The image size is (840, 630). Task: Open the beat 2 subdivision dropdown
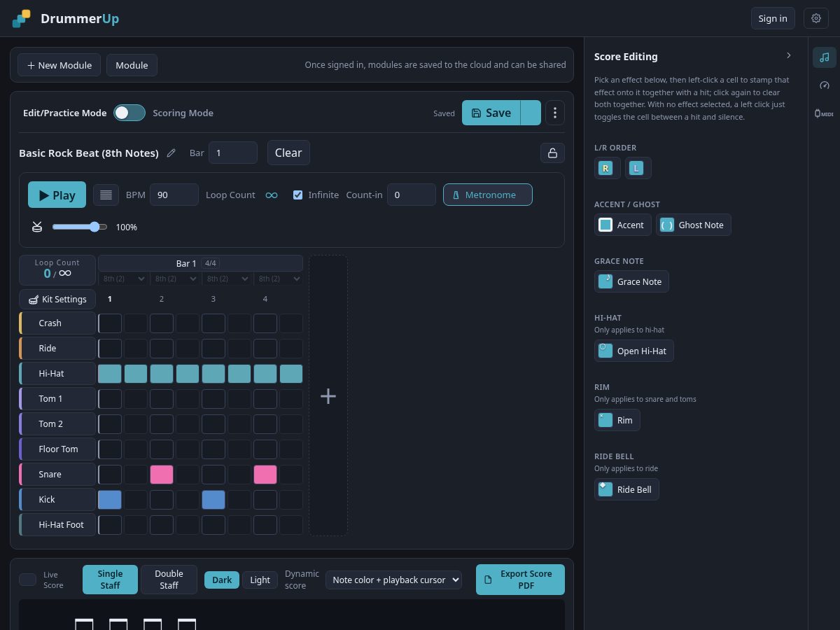(176, 279)
